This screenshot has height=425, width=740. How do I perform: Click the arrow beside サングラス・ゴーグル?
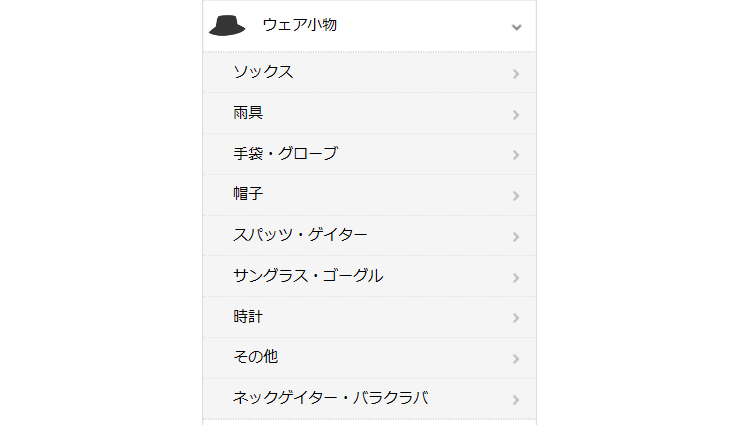pos(516,278)
